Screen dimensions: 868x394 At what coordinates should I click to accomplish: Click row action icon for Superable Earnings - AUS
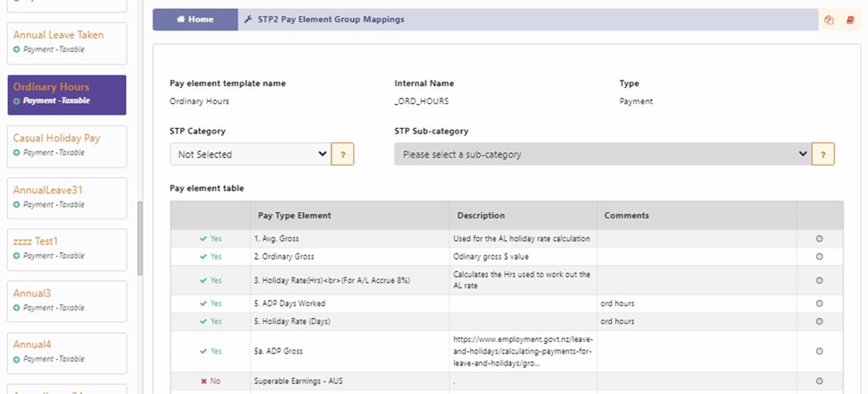[x=820, y=381]
